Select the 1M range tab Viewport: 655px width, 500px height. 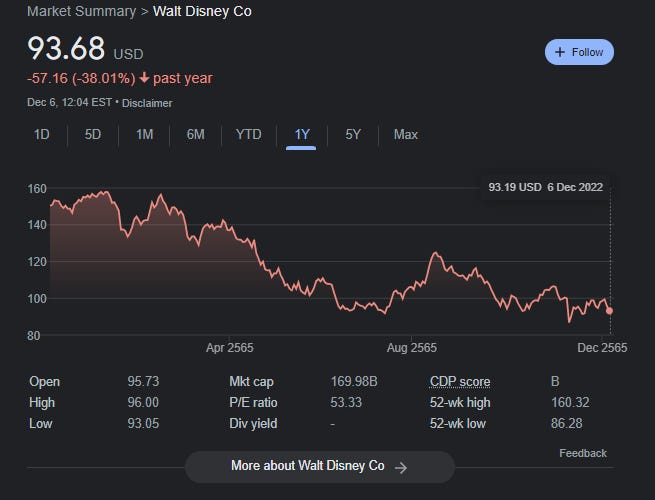(145, 135)
